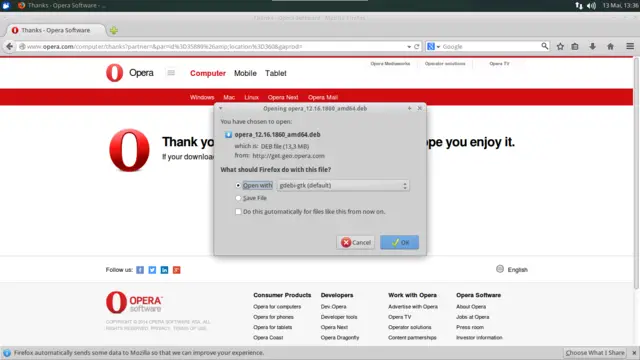The height and width of the screenshot is (360, 640).
Task: Open the dialog window menu arrow
Action: click(x=220, y=108)
